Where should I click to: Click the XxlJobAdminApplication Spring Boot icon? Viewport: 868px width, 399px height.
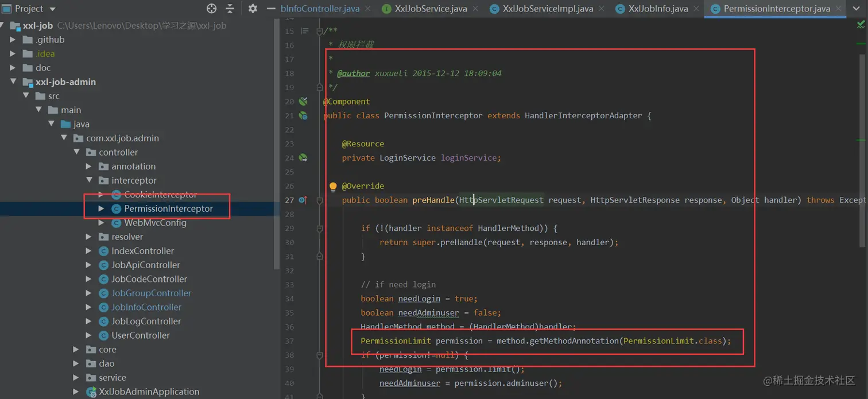pyautogui.click(x=91, y=392)
